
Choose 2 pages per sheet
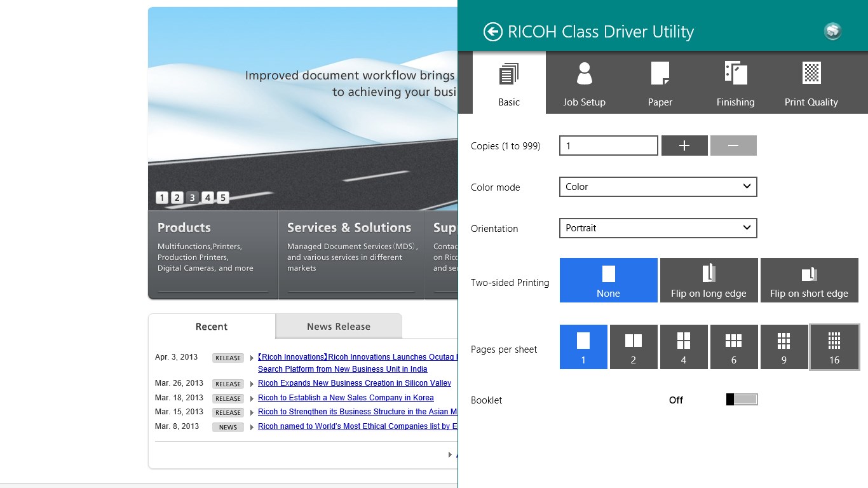(634, 347)
